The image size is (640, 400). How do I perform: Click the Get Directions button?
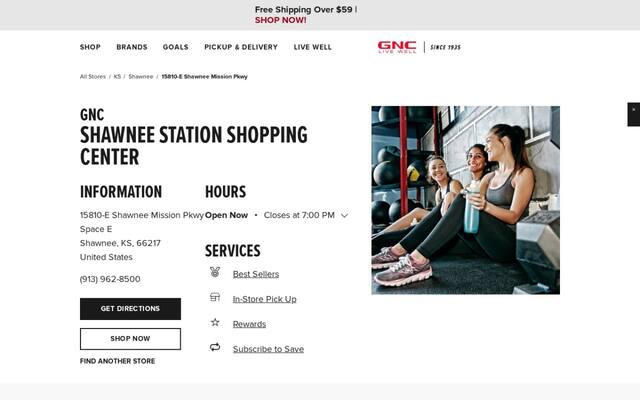pyautogui.click(x=130, y=309)
